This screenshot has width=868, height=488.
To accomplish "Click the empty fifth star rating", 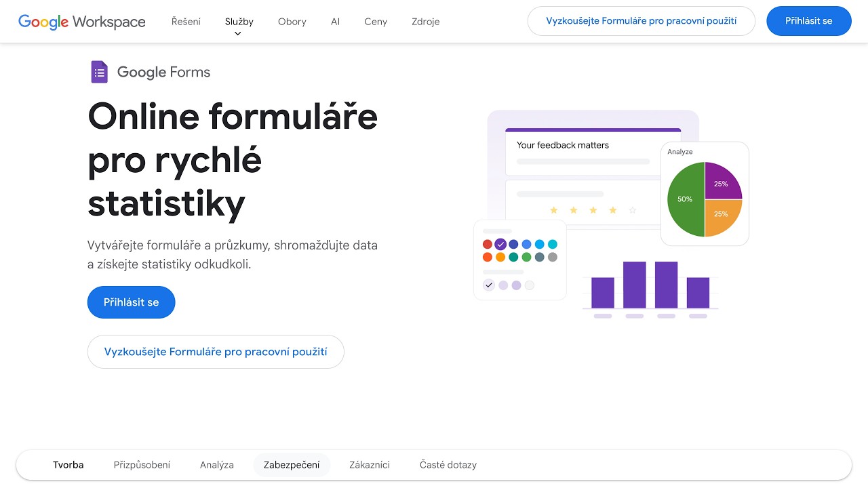I will coord(633,211).
